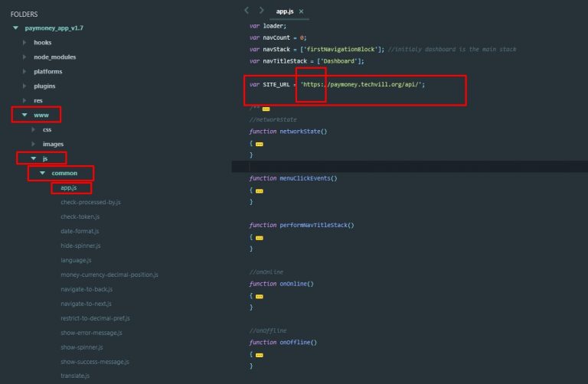Unfold the networkState function fold marker
The image size is (588, 384).
pos(260,143)
